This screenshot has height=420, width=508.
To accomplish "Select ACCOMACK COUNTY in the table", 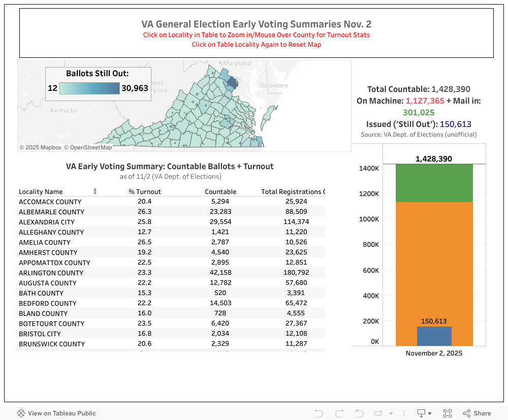I will point(50,202).
